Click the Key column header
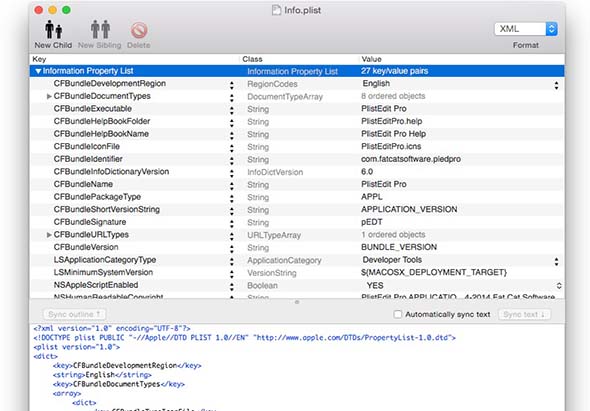The width and height of the screenshot is (590, 411). point(39,59)
